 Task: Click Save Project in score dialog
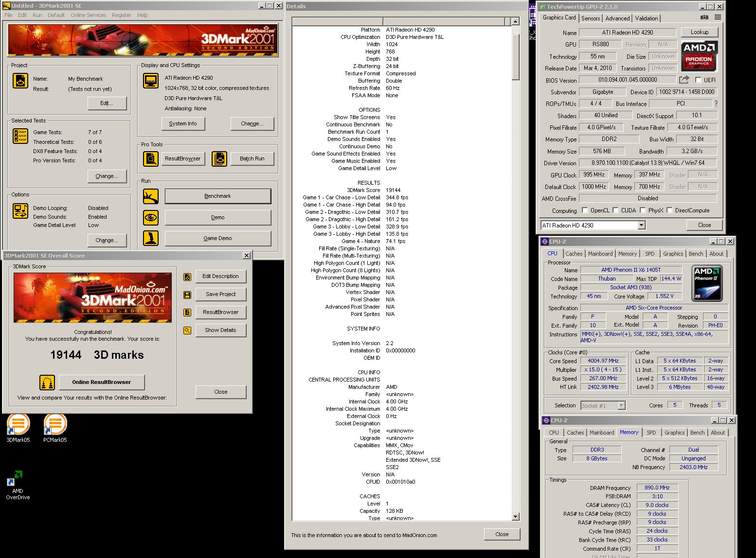pyautogui.click(x=220, y=294)
